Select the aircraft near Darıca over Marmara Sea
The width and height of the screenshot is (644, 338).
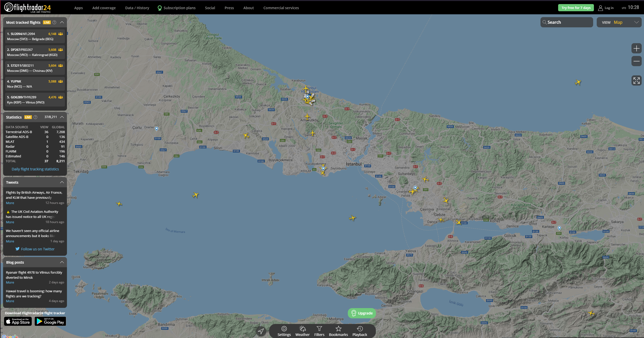441,219
